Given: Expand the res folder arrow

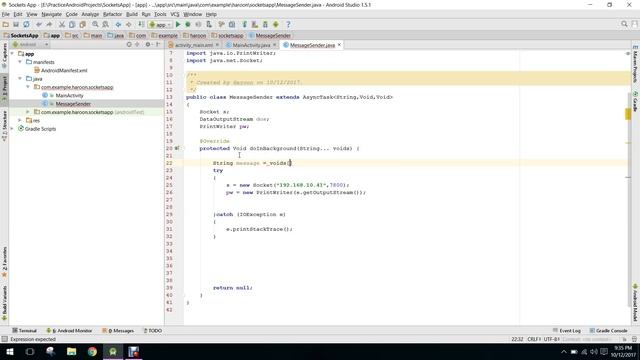Looking at the screenshot, I should pyautogui.click(x=20, y=120).
